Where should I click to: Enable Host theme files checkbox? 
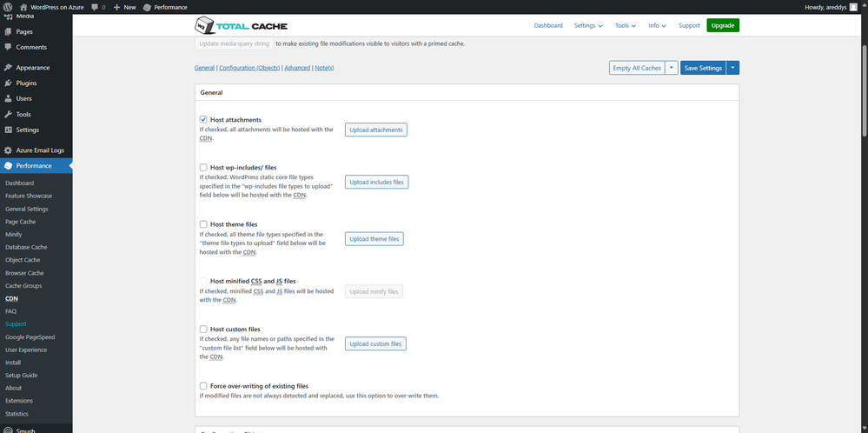pyautogui.click(x=203, y=224)
